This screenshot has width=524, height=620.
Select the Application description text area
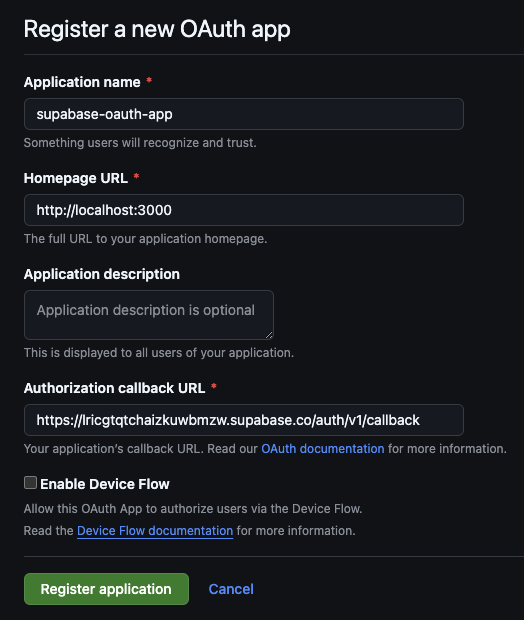149,315
